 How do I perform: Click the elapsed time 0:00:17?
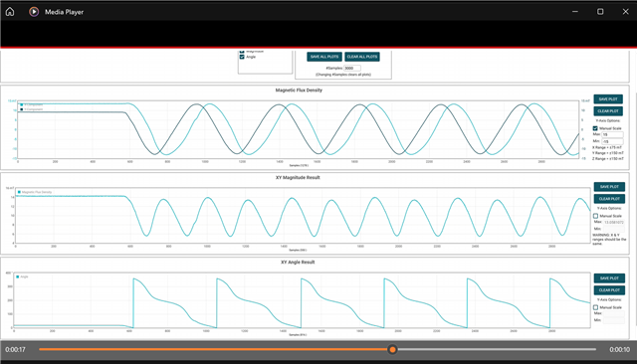(x=16, y=349)
